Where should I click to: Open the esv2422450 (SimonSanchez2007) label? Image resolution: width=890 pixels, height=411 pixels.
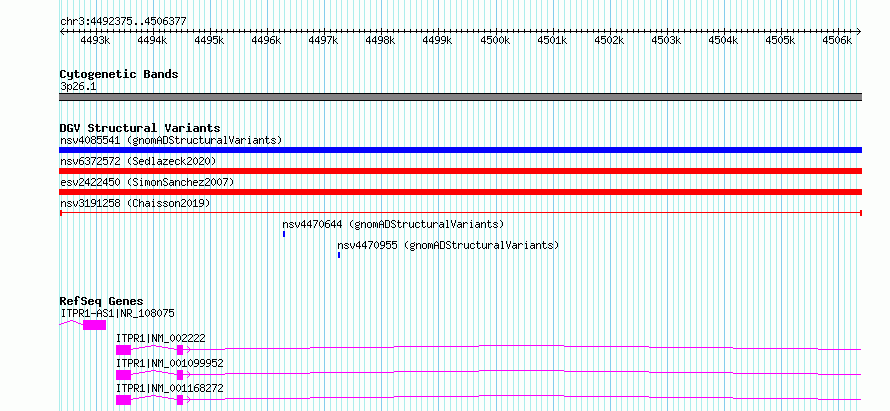(x=146, y=182)
